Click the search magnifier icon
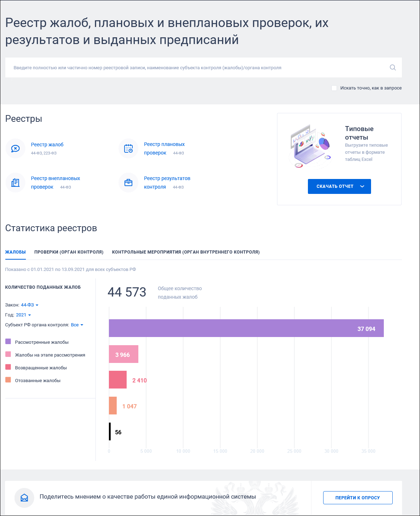Screen dimensions: 420x516 (x=393, y=67)
